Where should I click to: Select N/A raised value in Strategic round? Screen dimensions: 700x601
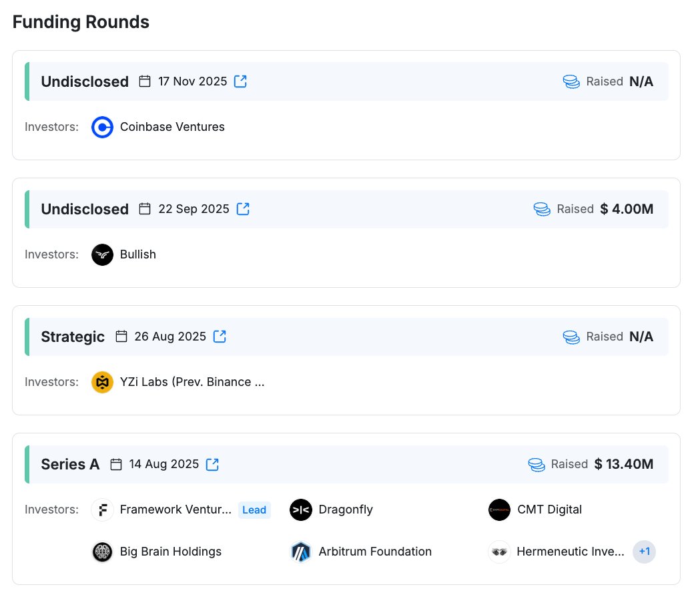coord(641,337)
